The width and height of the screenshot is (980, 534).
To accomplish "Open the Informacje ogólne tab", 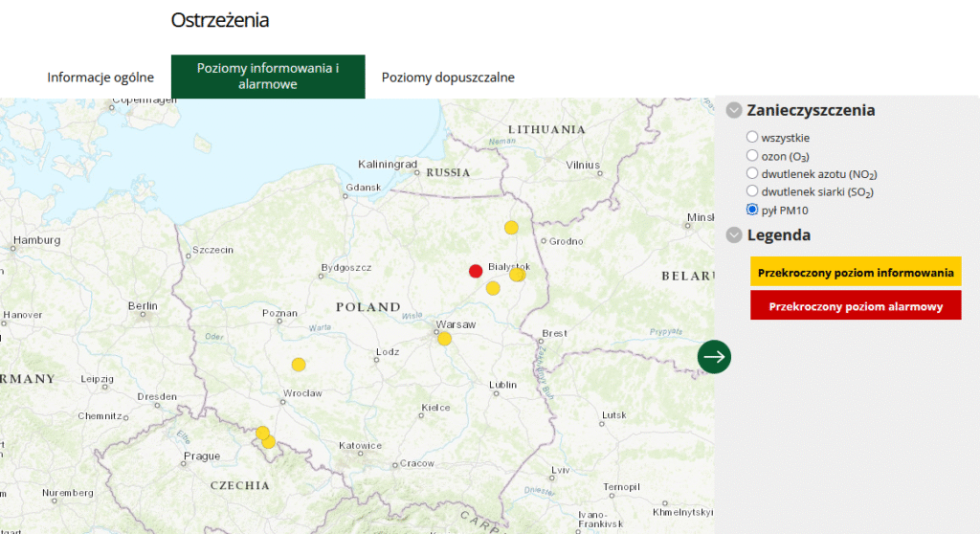I will [100, 77].
